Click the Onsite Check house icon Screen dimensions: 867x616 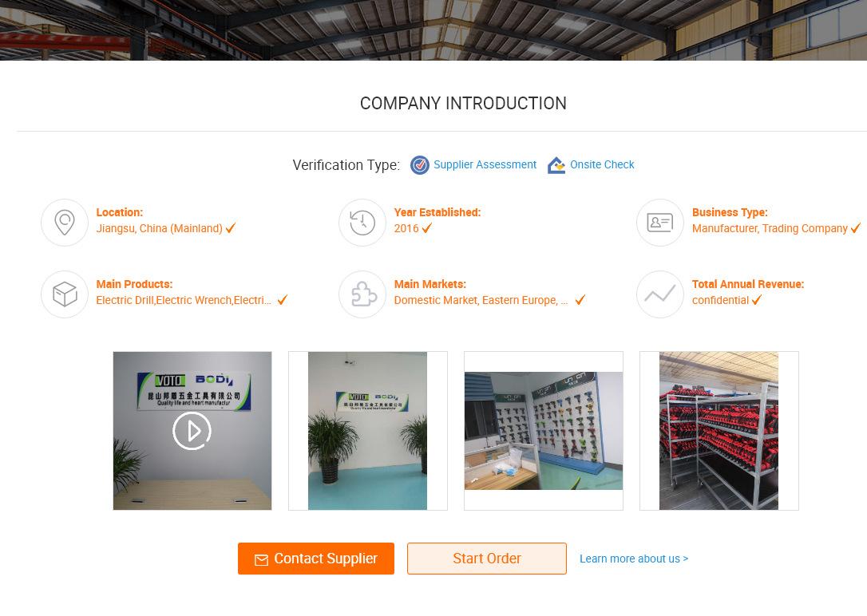tap(556, 165)
